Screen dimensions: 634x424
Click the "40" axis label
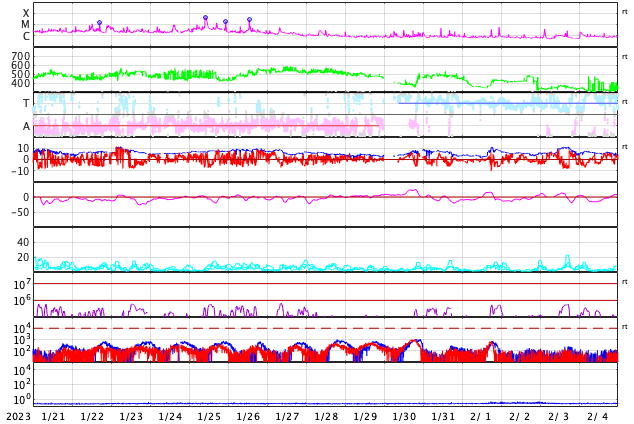23,242
